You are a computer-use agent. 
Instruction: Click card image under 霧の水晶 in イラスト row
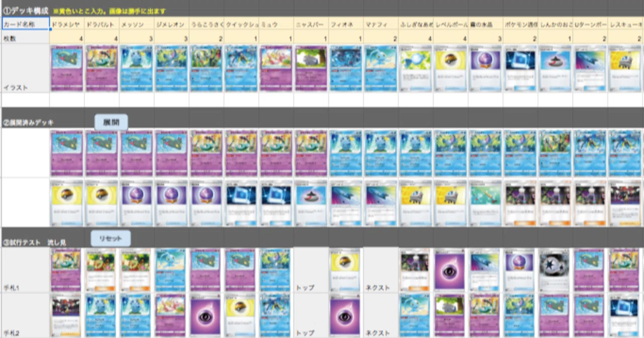pyautogui.click(x=485, y=68)
